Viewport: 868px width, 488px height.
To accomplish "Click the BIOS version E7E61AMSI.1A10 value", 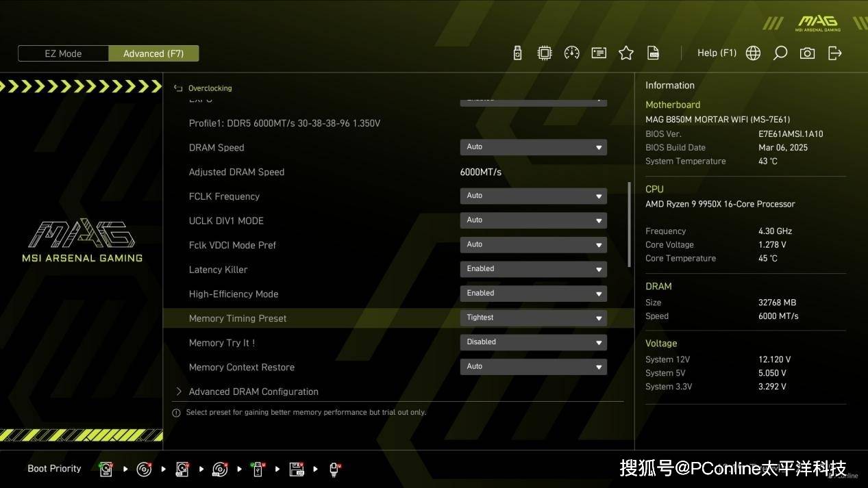I will pyautogui.click(x=791, y=134).
